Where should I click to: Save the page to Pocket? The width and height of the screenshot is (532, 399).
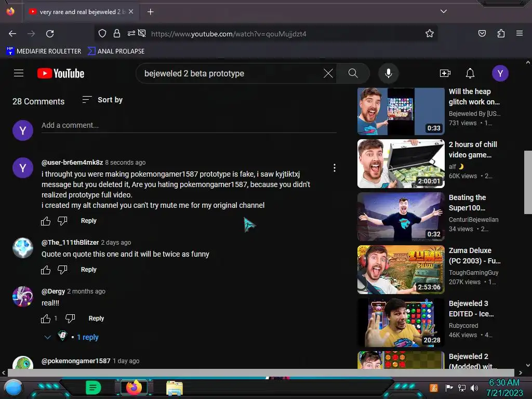coord(482,33)
